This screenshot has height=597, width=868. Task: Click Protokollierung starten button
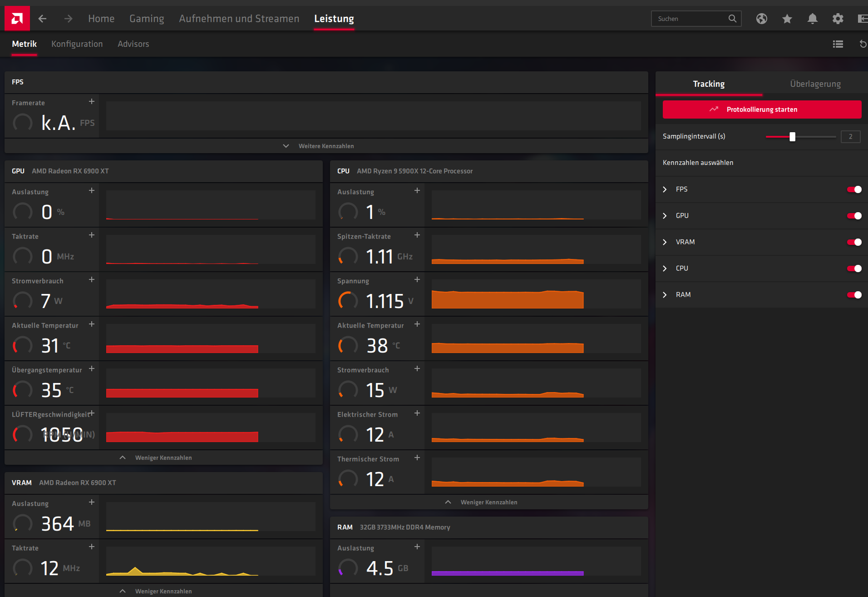click(762, 109)
